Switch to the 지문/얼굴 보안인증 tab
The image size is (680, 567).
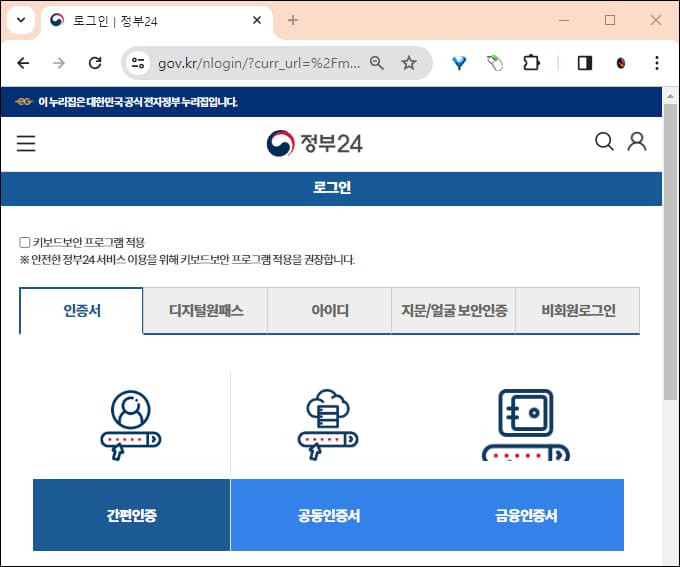[454, 311]
